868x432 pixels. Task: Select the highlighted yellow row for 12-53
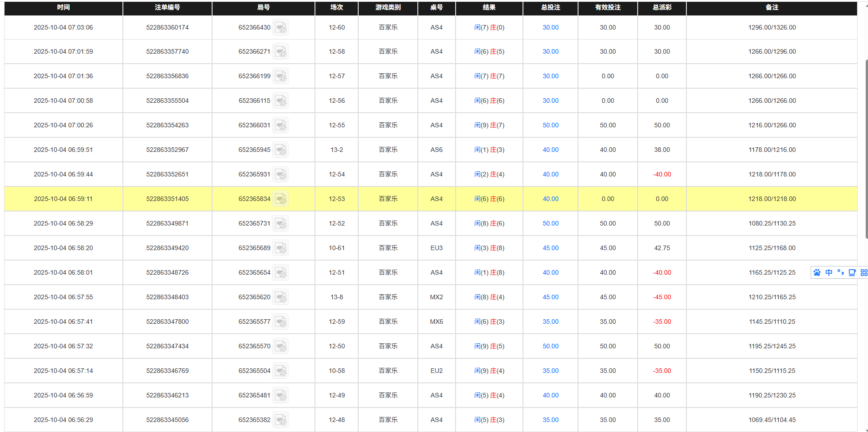click(x=410, y=199)
